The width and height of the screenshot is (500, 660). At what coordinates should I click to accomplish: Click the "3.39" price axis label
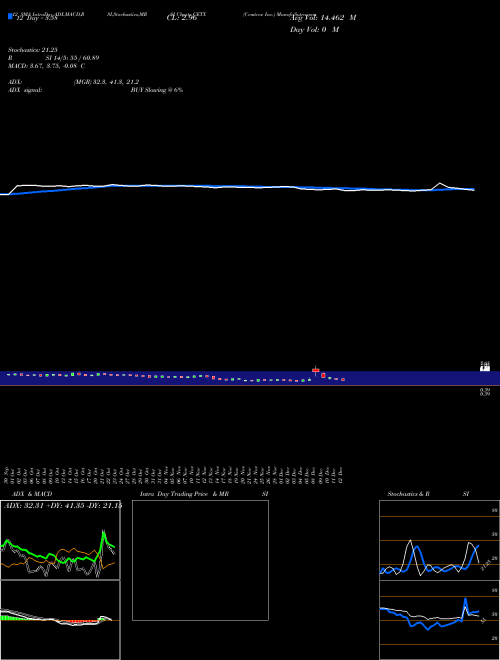pos(485,392)
